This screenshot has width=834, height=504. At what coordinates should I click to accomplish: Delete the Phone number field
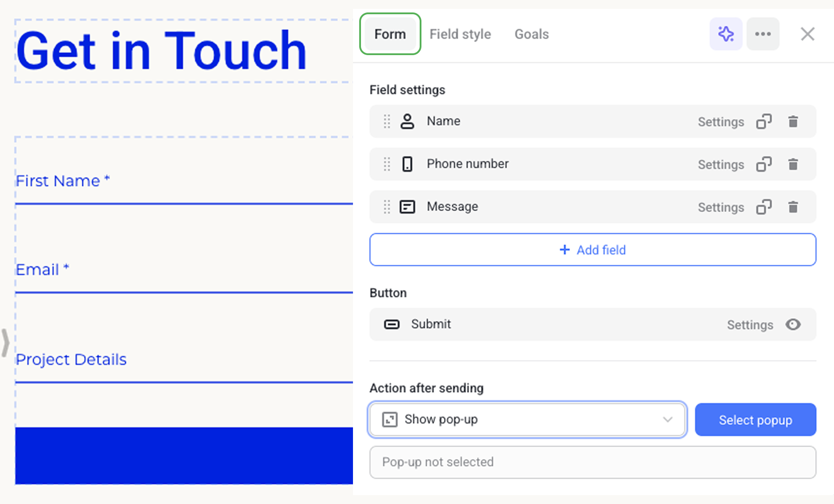click(793, 164)
